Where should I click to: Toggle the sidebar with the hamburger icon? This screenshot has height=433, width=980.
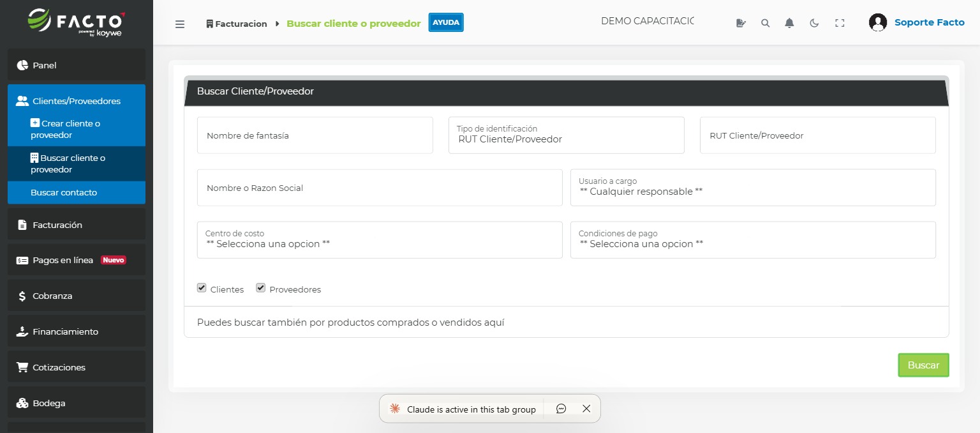tap(180, 24)
